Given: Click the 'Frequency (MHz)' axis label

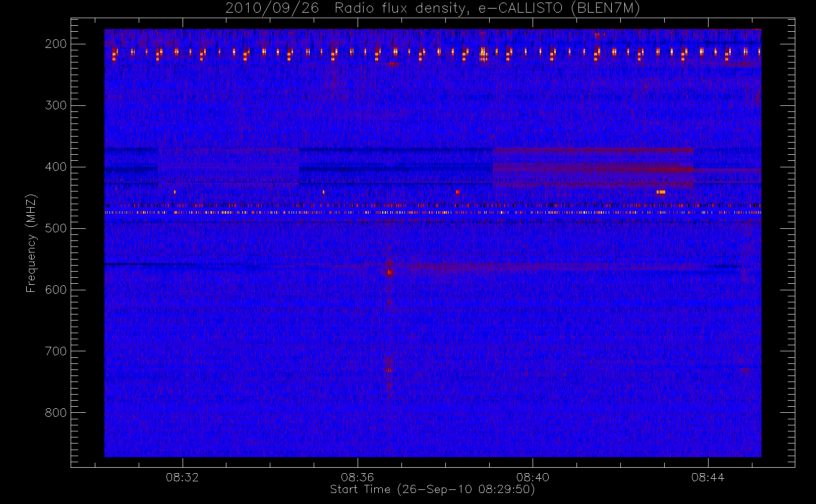Looking at the screenshot, I should click(31, 243).
